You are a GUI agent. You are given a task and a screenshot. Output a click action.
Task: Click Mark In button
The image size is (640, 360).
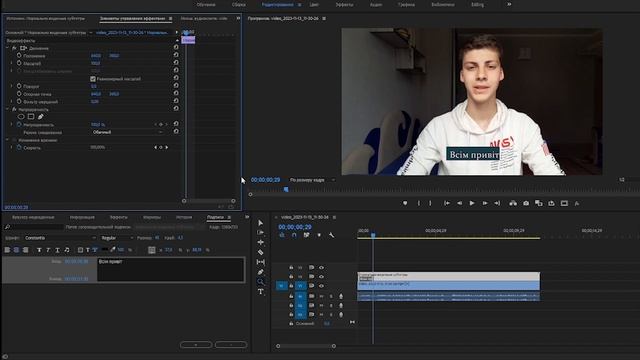click(418, 203)
